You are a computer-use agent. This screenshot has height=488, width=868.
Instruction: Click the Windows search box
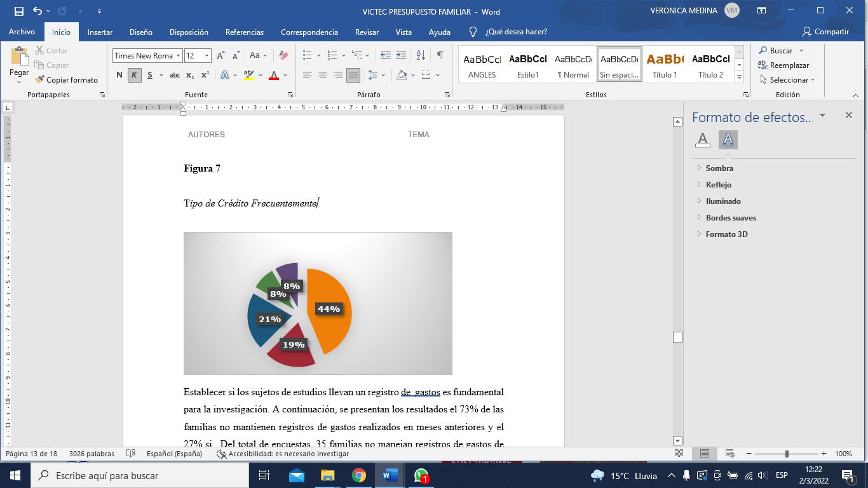point(140,475)
